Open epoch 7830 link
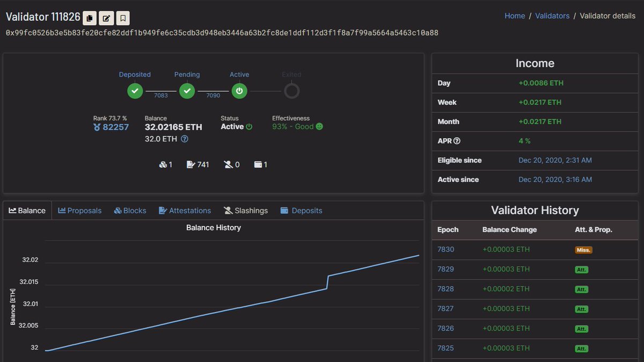This screenshot has width=644, height=362. click(445, 249)
